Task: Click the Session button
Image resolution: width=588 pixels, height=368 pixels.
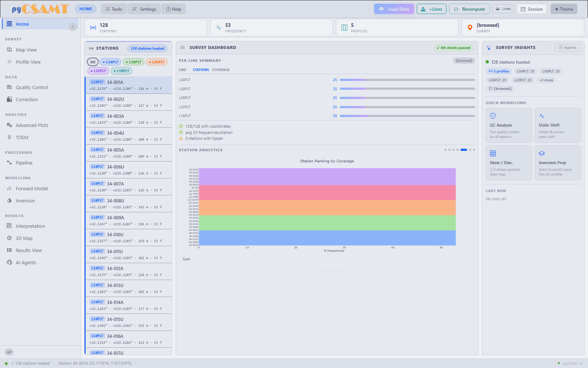Action: coord(532,9)
